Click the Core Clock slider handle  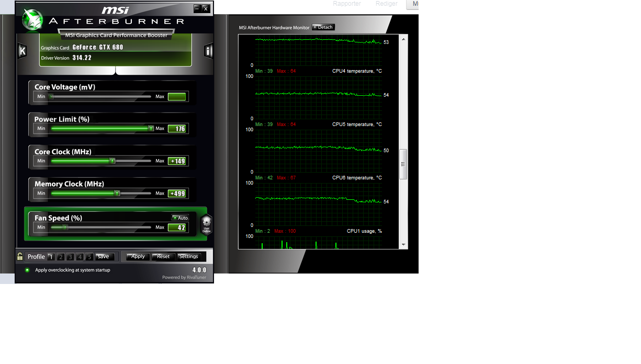point(112,161)
